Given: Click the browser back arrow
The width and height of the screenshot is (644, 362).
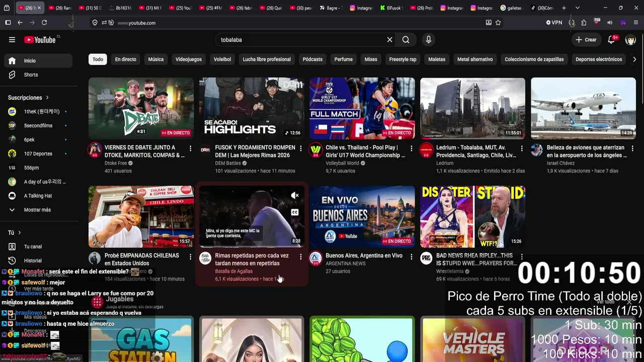Looking at the screenshot, I should click(20, 23).
